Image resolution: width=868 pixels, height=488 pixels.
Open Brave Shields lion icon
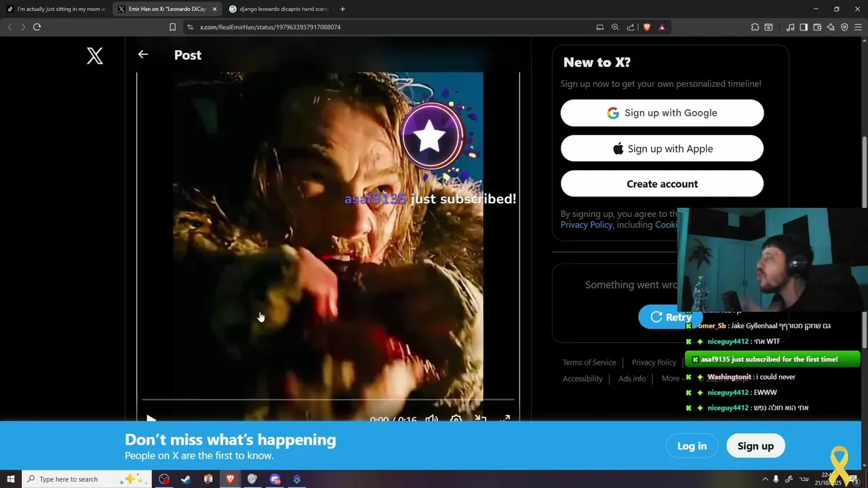(x=647, y=27)
